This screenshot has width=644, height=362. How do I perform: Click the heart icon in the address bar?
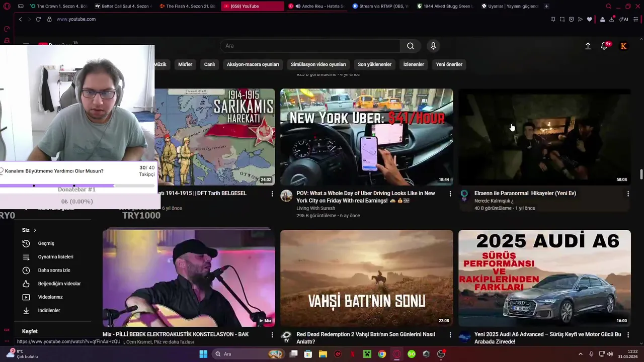click(589, 19)
